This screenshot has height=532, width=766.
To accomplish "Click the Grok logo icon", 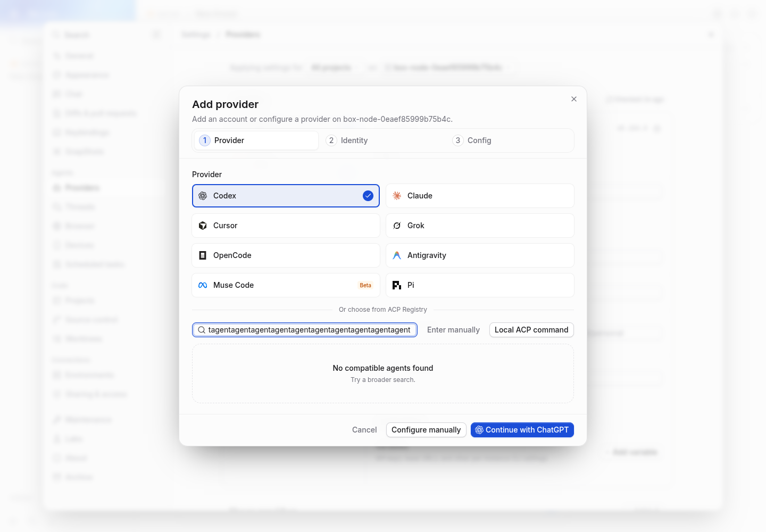I will pos(397,226).
